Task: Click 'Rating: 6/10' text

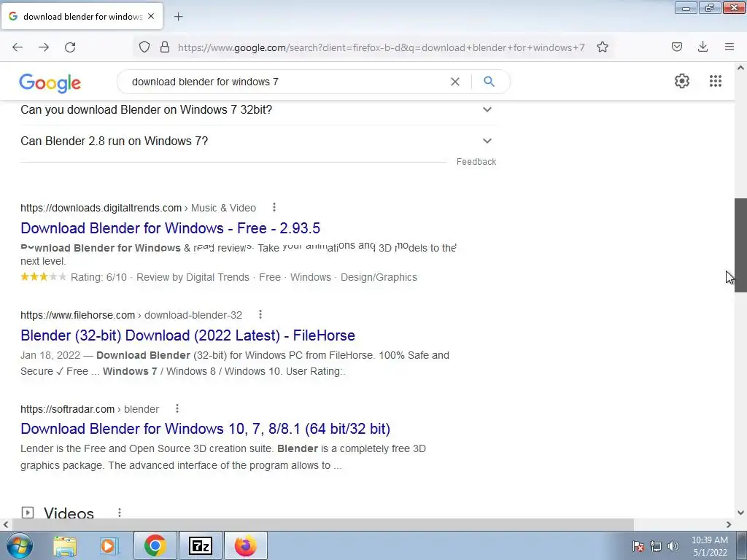Action: pos(98,277)
